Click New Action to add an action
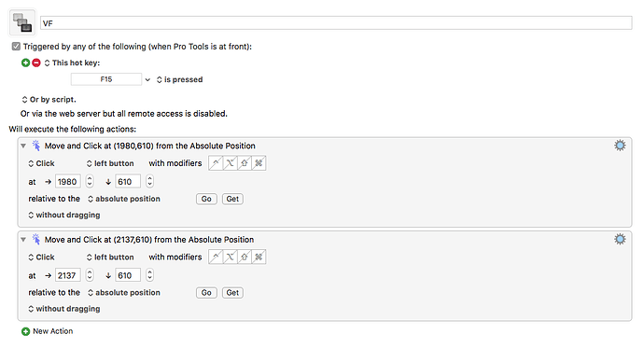Screen dimensions: 644x348 click(48, 331)
